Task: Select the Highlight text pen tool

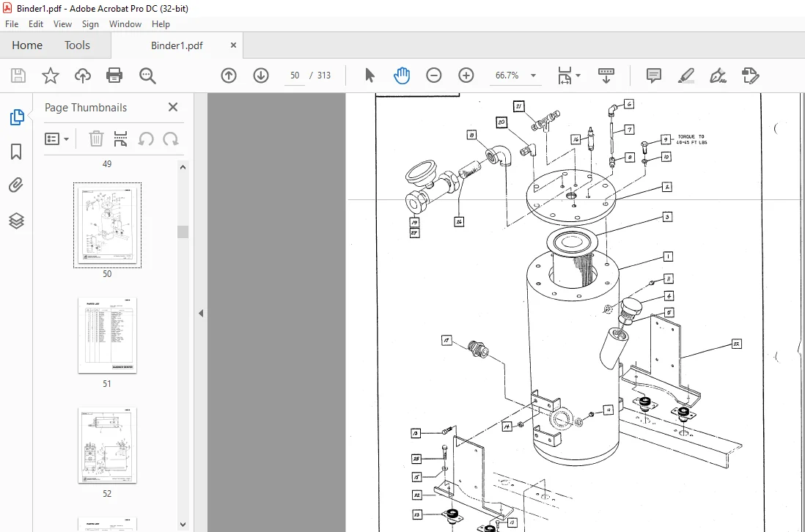Action: 686,75
